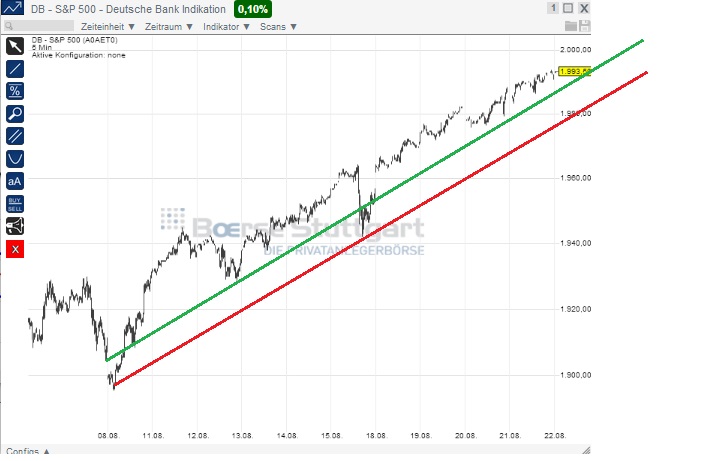This screenshot has width=703, height=461.
Task: Click the 21.08. date axis label
Action: 510,436
